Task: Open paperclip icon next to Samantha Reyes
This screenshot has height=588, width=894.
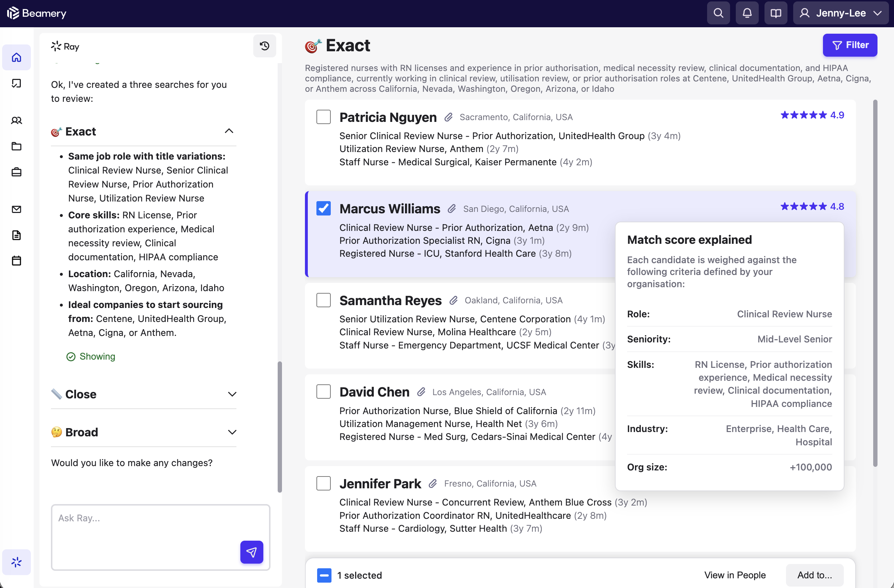Action: click(x=453, y=300)
